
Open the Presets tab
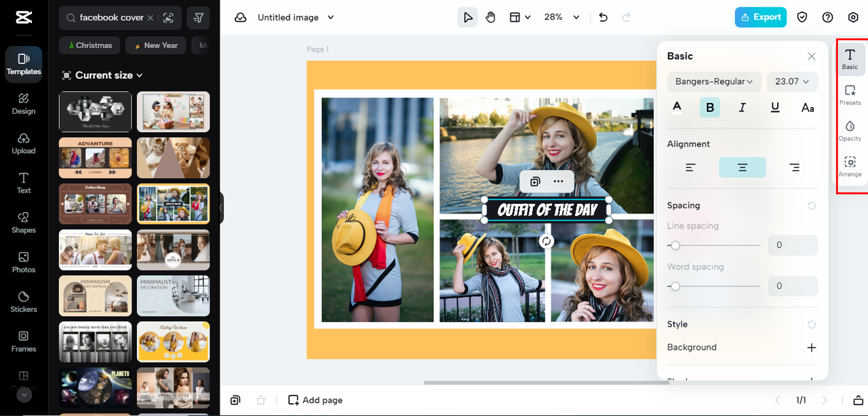point(850,94)
